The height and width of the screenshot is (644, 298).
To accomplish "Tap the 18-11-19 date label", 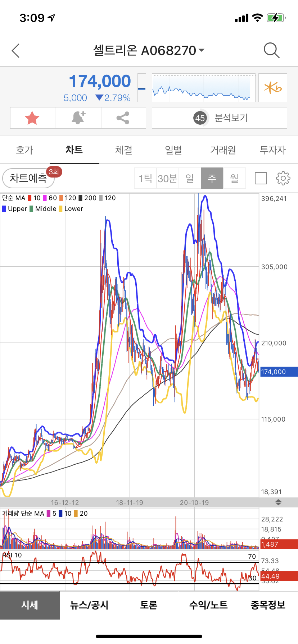I will tap(130, 502).
